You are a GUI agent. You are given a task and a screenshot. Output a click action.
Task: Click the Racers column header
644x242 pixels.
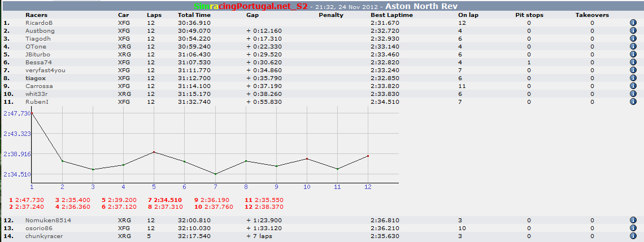36,15
